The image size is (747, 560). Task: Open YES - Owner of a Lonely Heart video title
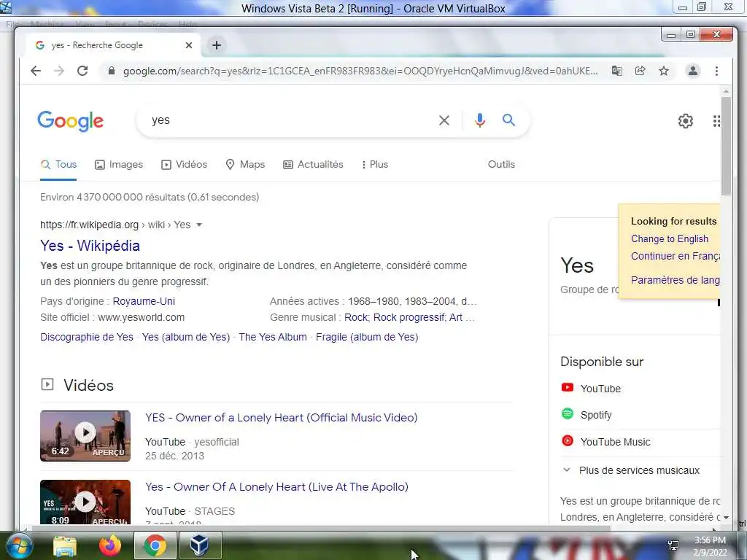coord(281,418)
